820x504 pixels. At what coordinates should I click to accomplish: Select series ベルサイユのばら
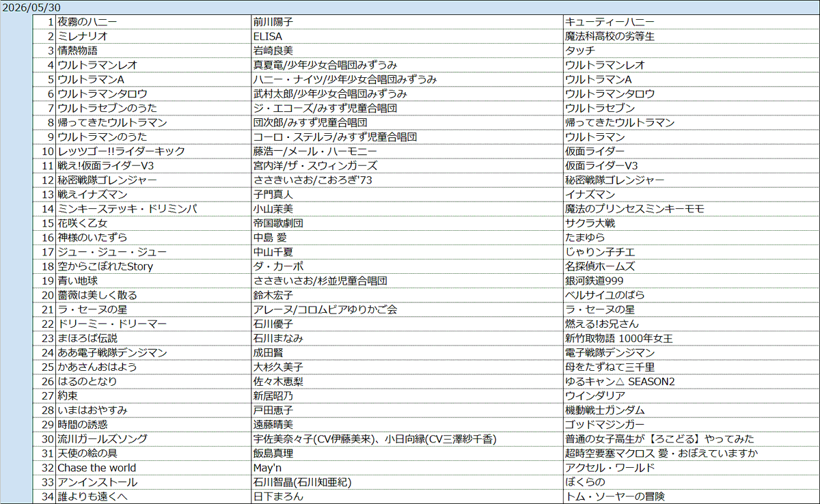pos(605,294)
